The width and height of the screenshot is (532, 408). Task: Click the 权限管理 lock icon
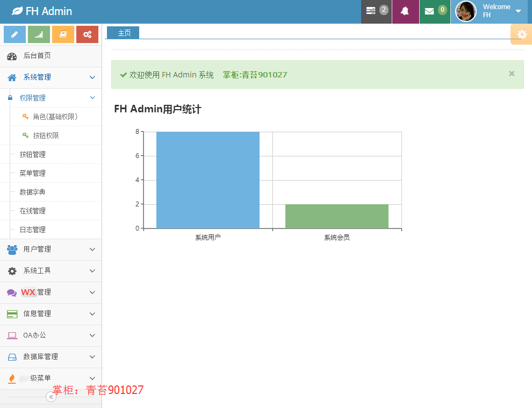point(10,98)
